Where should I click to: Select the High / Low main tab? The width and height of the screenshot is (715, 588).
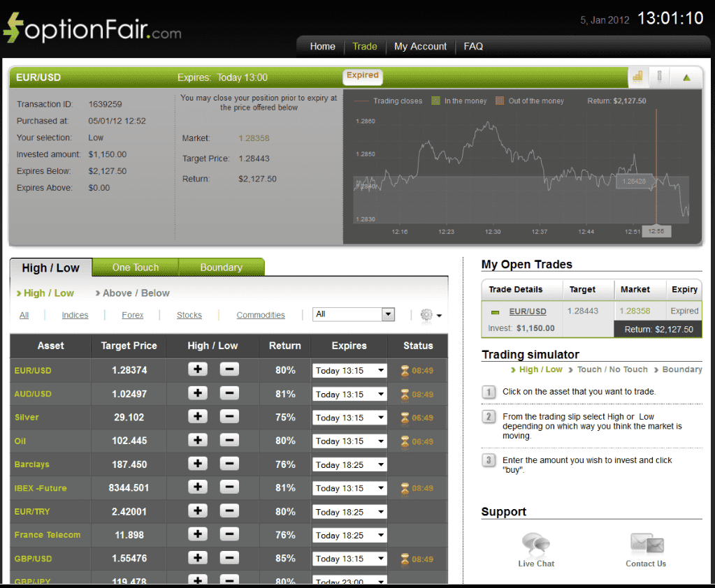click(50, 267)
